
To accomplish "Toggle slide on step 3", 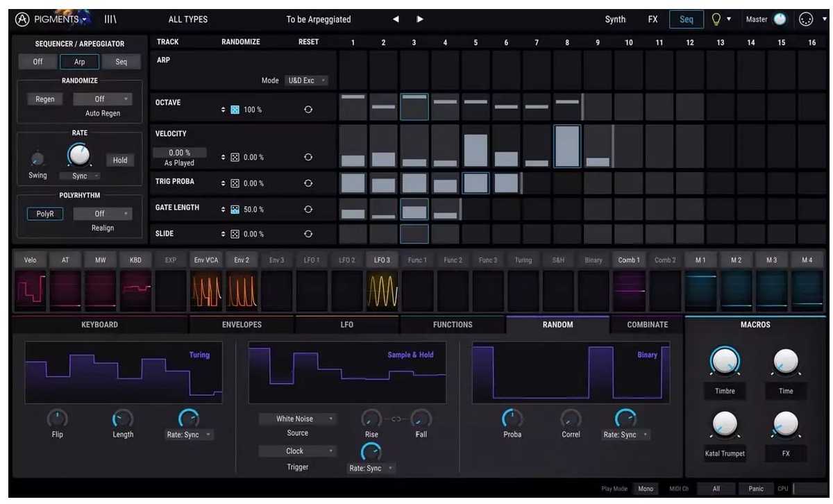I will 414,234.
